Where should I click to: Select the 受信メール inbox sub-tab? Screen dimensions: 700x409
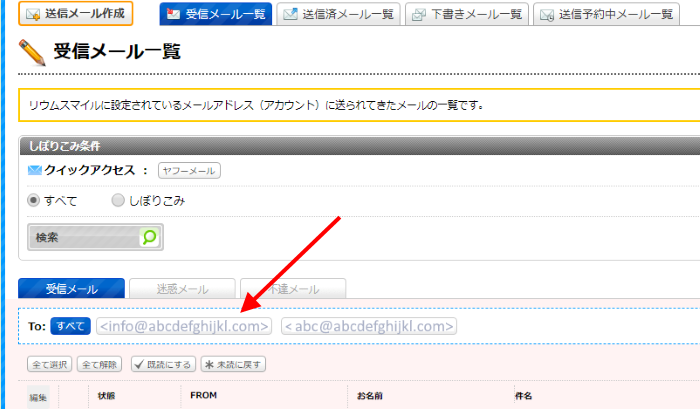tap(71, 288)
